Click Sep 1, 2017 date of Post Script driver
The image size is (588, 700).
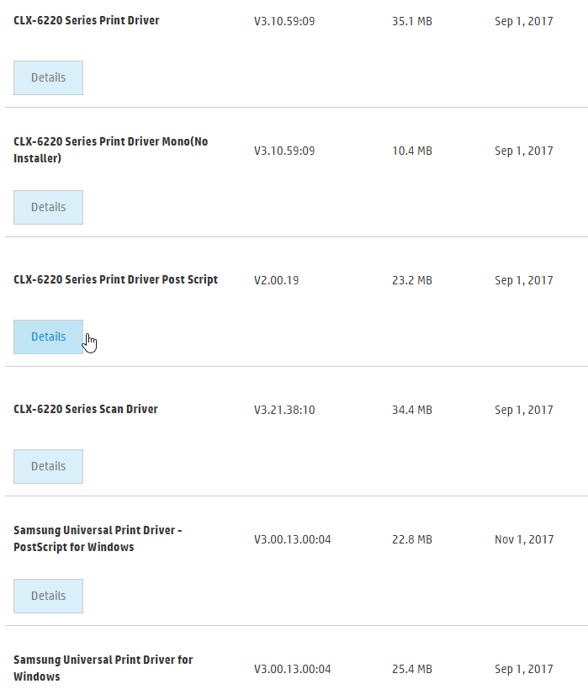pos(524,280)
